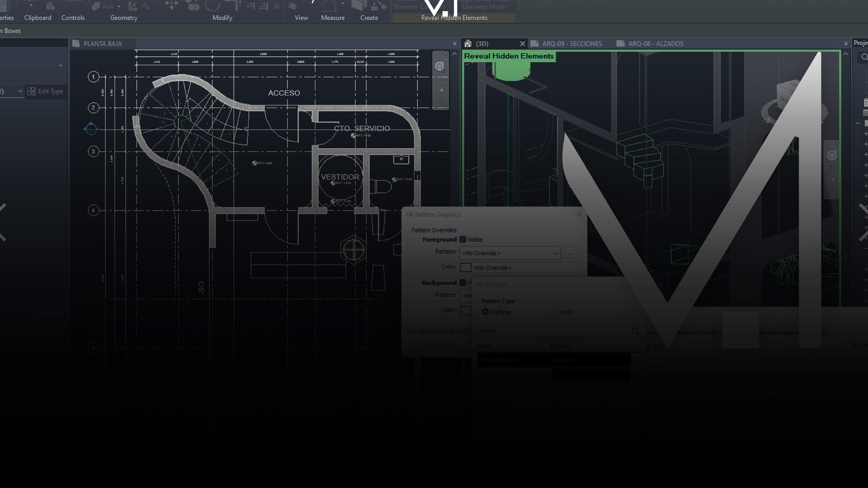Open the 2D navigation wheel in plan view

coord(439,67)
